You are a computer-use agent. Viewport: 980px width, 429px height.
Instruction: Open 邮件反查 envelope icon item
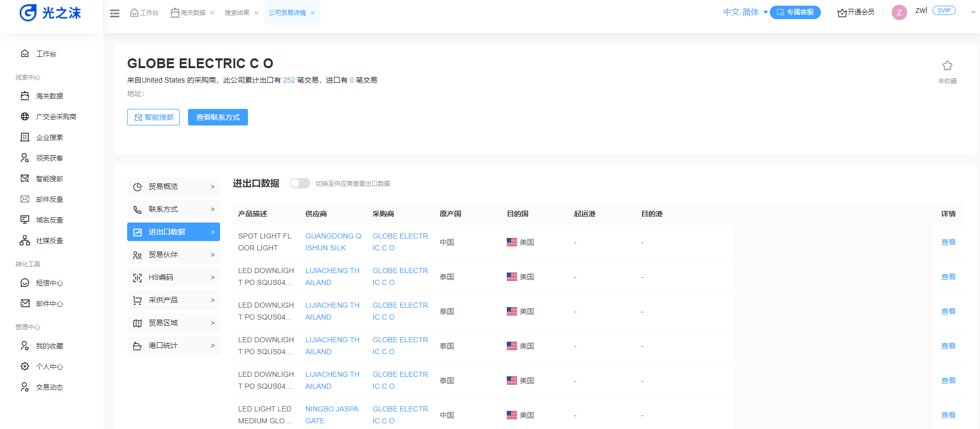pyautogui.click(x=25, y=199)
